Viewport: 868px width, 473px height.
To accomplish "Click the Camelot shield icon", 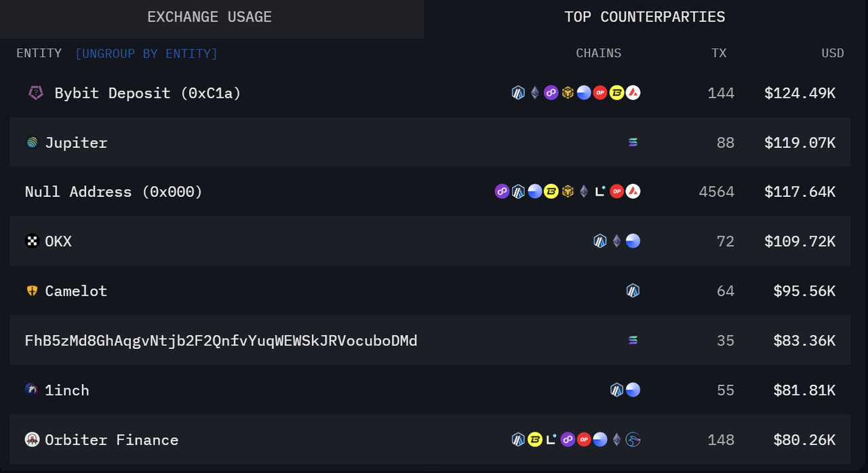I will [32, 291].
